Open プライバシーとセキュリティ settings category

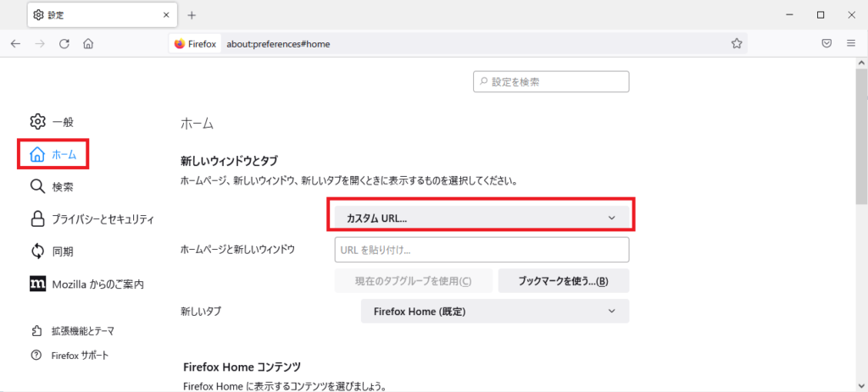[92, 219]
